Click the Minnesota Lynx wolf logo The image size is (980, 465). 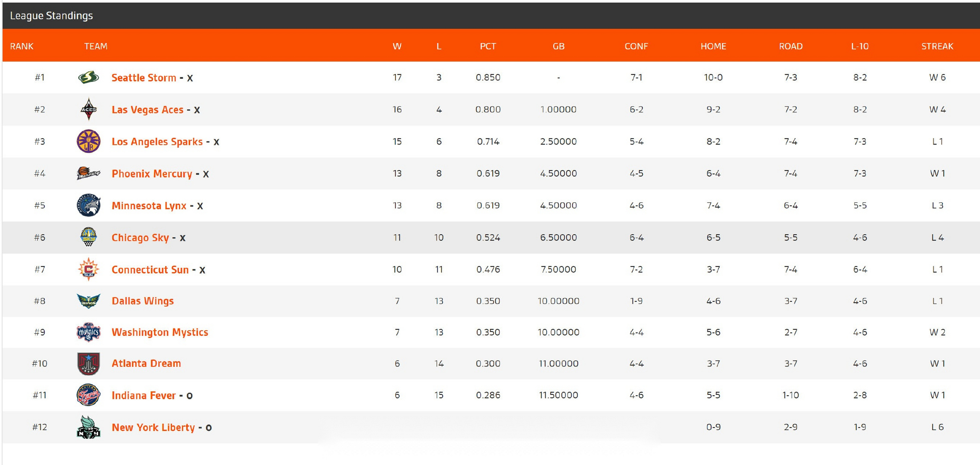pos(88,205)
